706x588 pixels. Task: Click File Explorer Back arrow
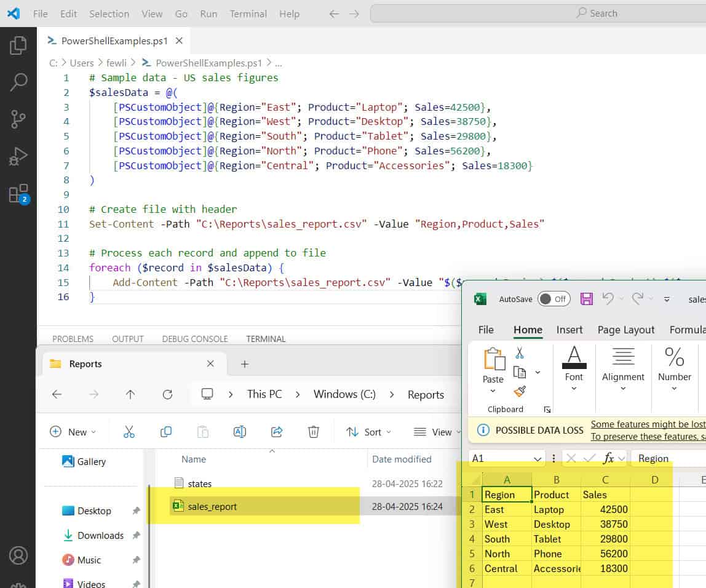(57, 394)
